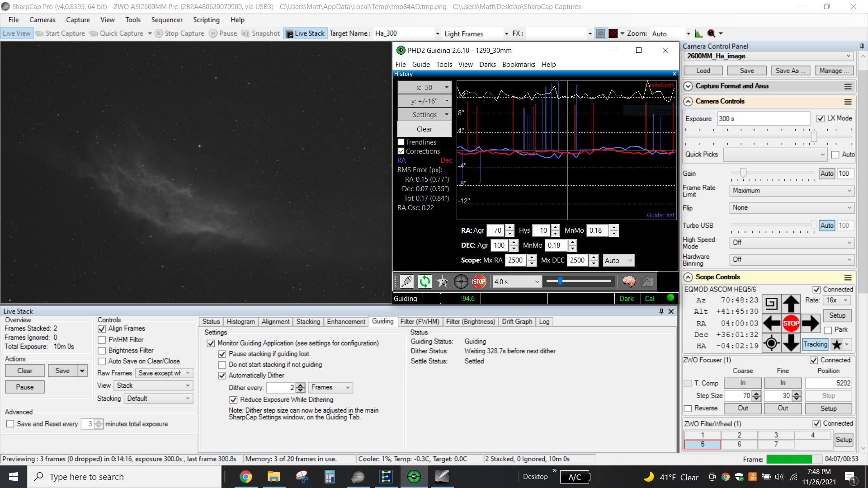Viewport: 868px width, 488px height.
Task: Click the spiral search button in Scope Controls
Action: tap(771, 303)
